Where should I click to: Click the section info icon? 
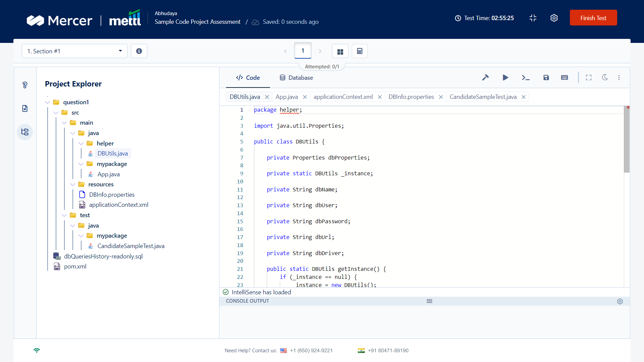[x=139, y=51]
